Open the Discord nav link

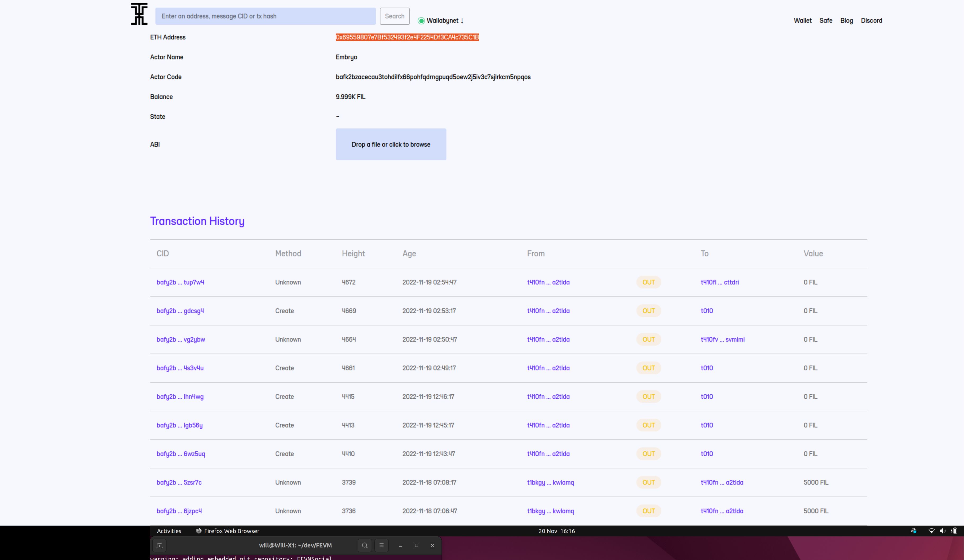[x=872, y=21]
